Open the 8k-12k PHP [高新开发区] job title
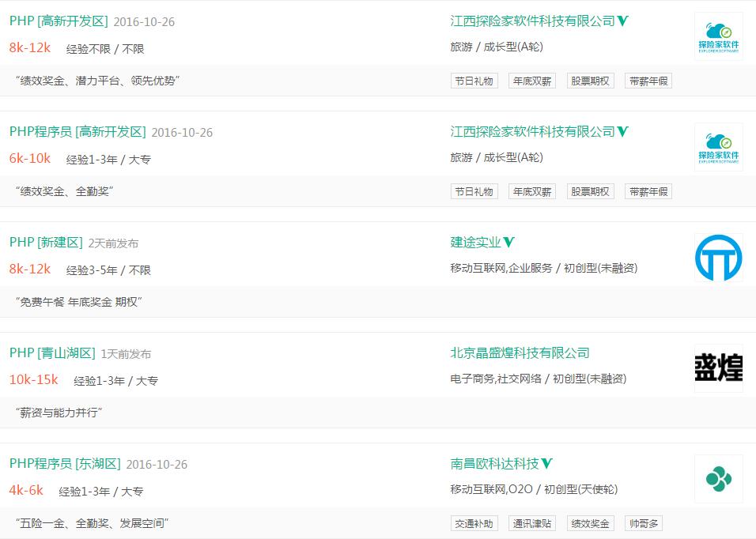756x539 pixels. 59,21
